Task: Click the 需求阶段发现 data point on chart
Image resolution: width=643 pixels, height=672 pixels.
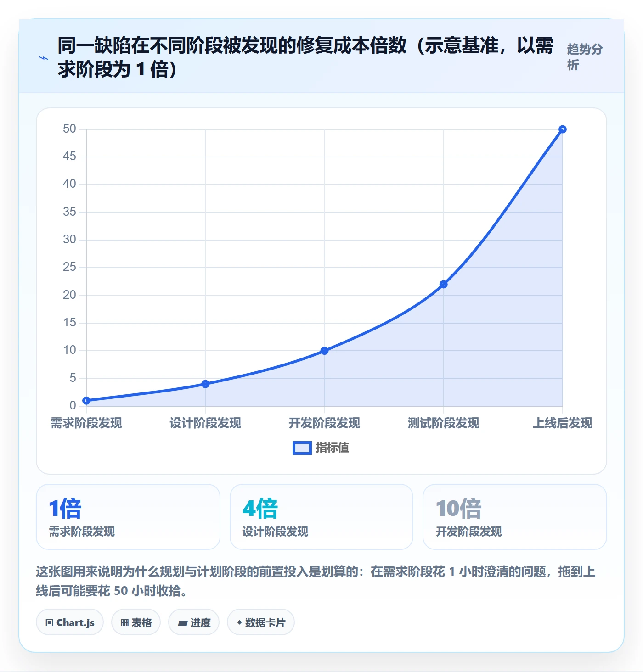Action: click(86, 401)
